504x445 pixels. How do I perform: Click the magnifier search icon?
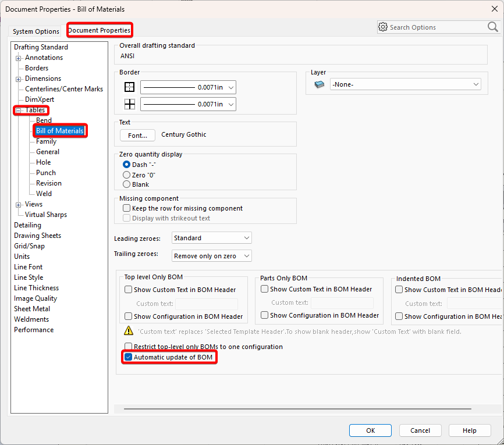click(493, 27)
